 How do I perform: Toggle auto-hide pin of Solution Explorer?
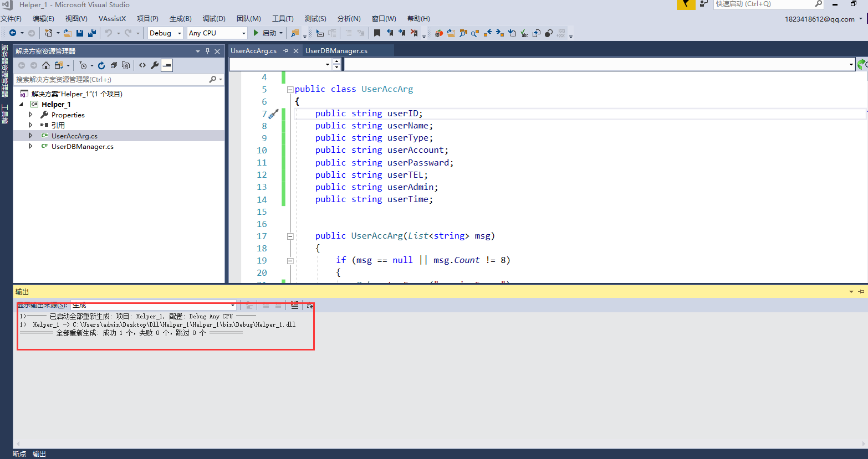coord(208,51)
